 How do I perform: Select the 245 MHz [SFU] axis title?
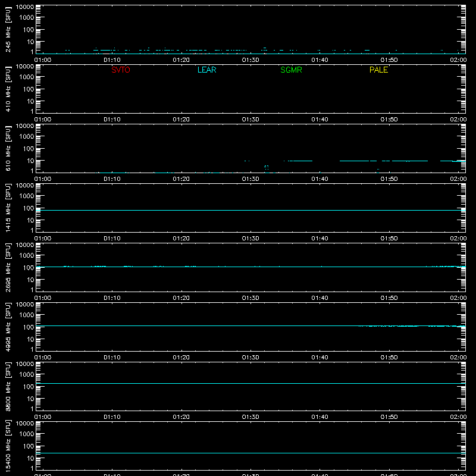pyautogui.click(x=8, y=30)
